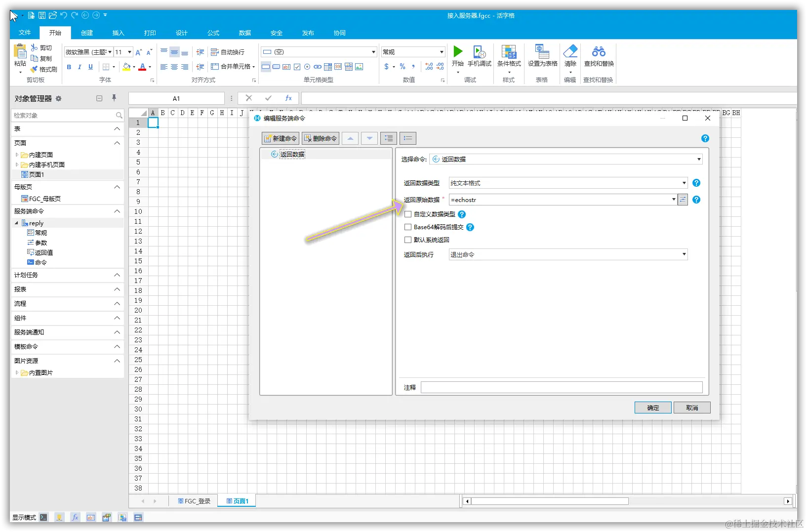Toggle underline formatting
The width and height of the screenshot is (807, 532).
pos(90,67)
